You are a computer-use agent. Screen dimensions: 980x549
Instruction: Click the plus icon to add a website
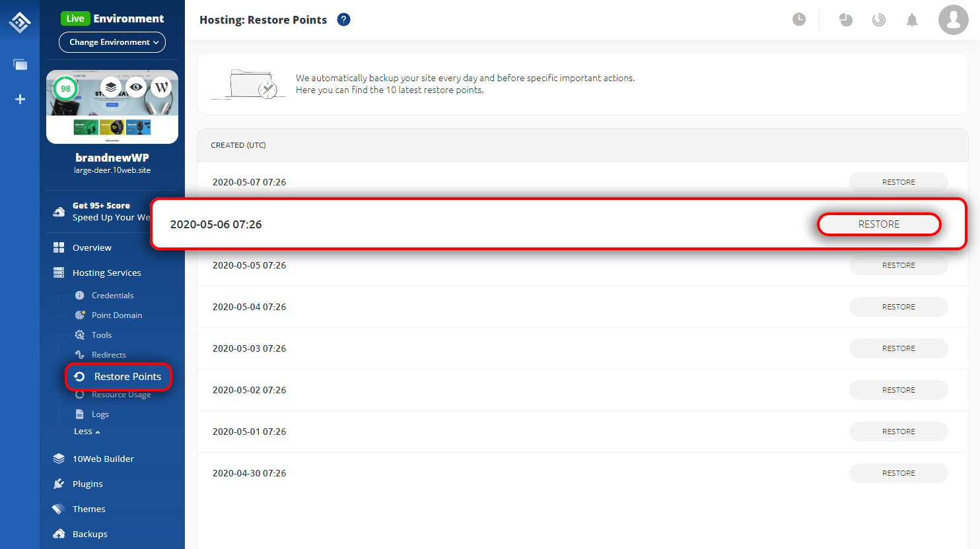click(x=20, y=99)
